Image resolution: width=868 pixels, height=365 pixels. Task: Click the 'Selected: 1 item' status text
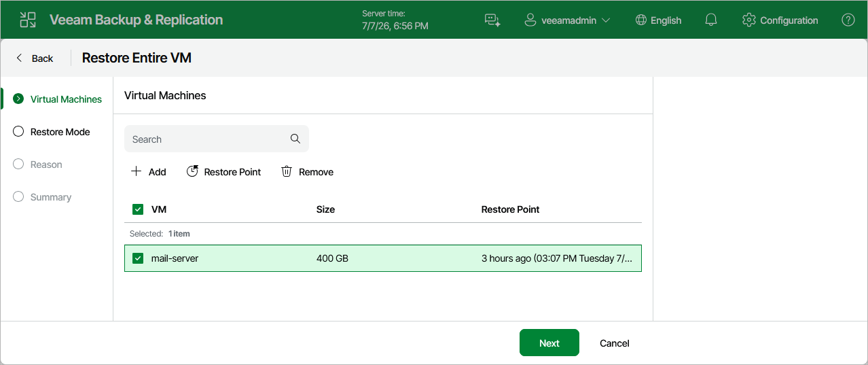(x=160, y=233)
